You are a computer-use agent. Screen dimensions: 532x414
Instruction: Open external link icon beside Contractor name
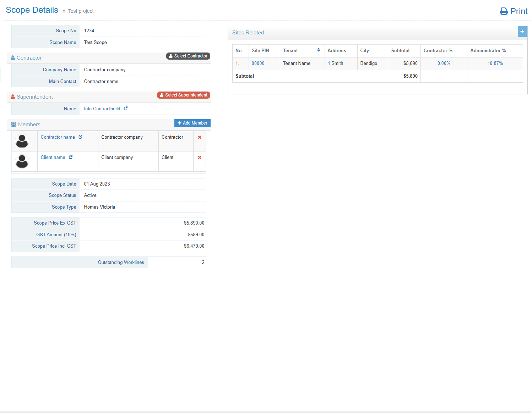pyautogui.click(x=81, y=137)
